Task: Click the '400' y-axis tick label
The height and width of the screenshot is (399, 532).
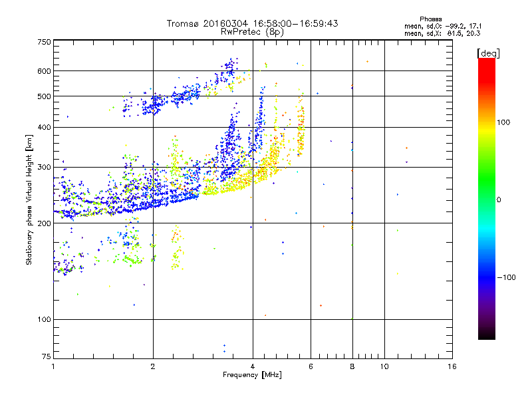Action: (x=44, y=127)
